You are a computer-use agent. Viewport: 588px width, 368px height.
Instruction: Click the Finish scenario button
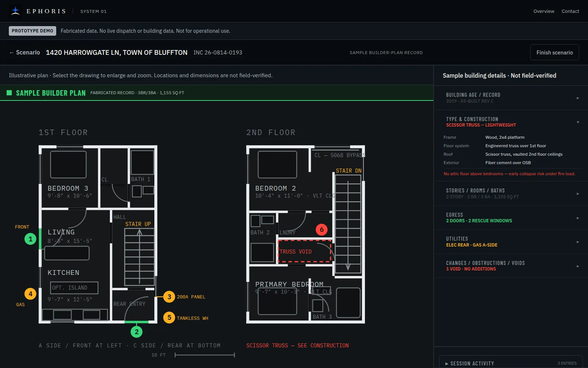click(555, 53)
